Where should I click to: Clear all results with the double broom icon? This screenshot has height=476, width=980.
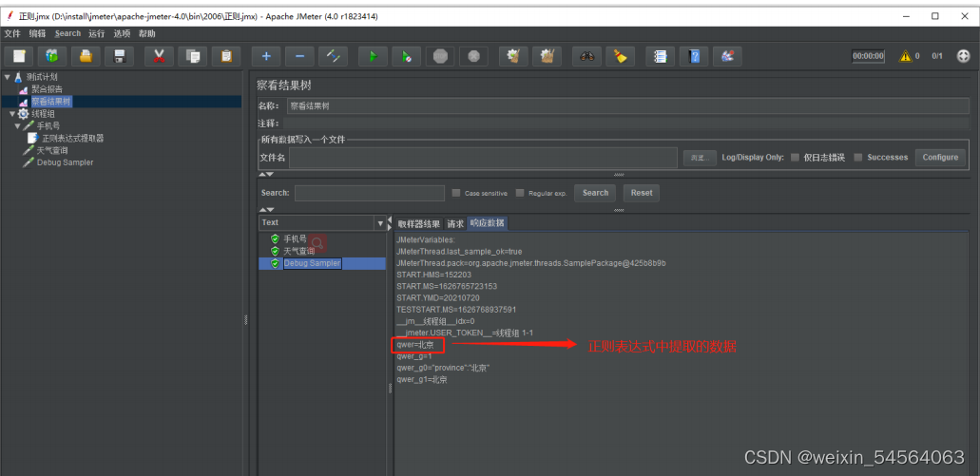pos(547,56)
